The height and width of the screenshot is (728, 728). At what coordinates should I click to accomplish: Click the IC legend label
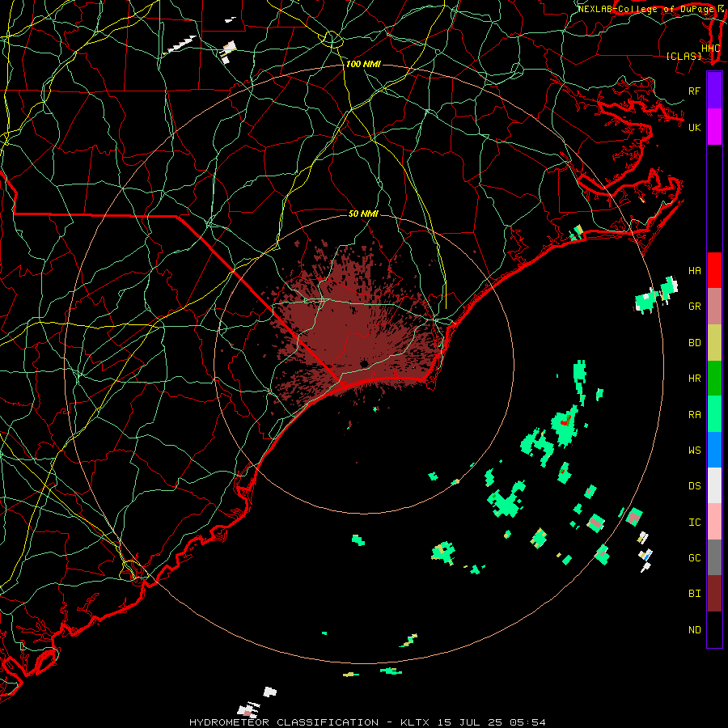(694, 523)
